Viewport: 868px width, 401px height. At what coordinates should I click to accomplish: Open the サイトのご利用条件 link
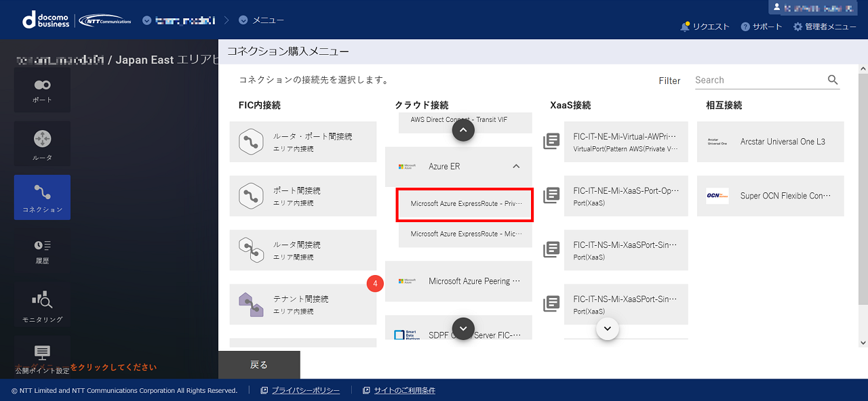coord(404,391)
